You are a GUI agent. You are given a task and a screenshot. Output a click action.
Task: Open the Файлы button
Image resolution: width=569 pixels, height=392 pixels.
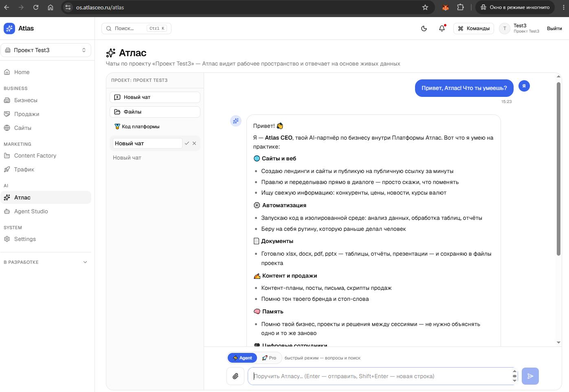pyautogui.click(x=155, y=112)
